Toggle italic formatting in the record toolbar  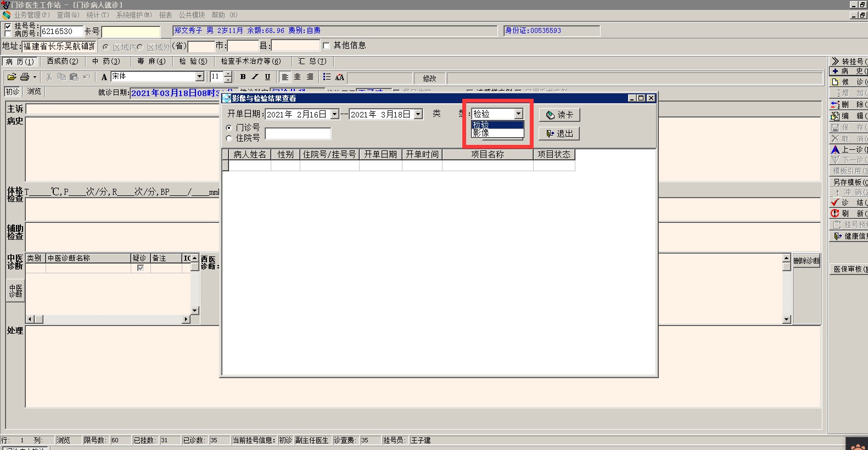(255, 77)
